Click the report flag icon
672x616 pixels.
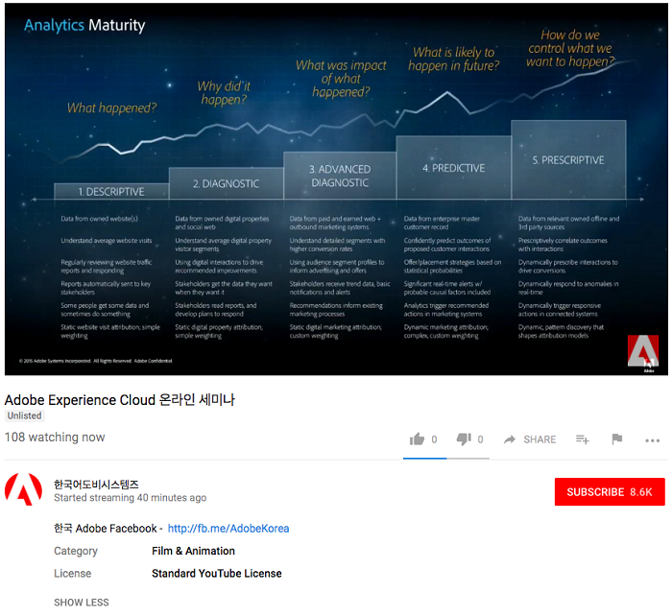click(617, 439)
